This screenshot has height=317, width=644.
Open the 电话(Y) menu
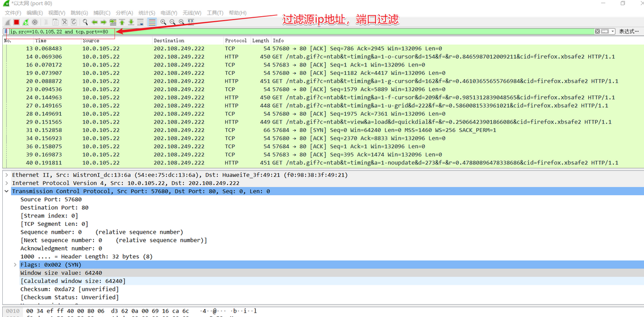click(169, 13)
